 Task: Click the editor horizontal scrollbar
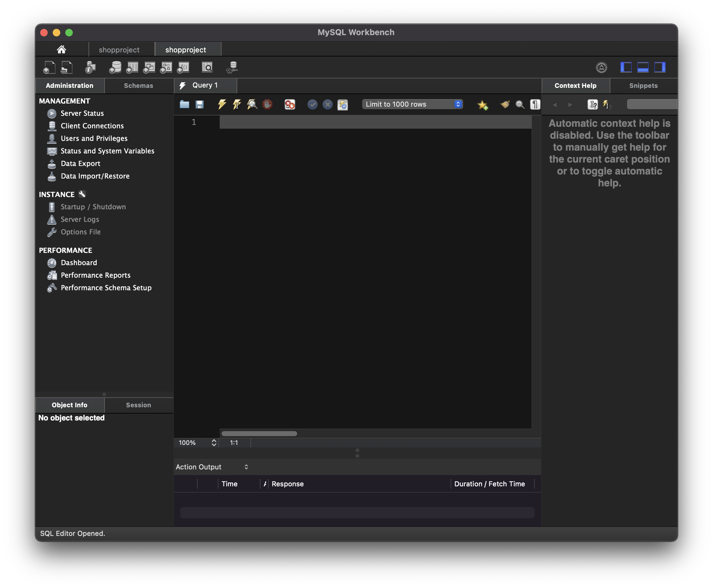(x=259, y=434)
